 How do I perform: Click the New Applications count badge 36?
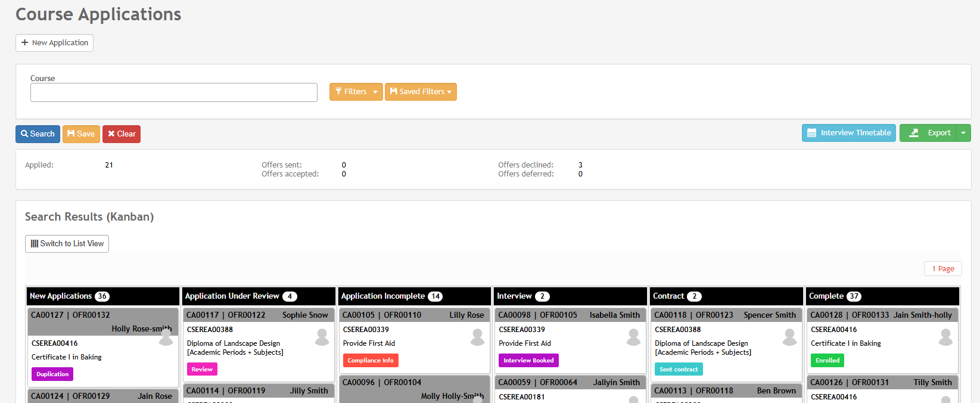pyautogui.click(x=102, y=296)
